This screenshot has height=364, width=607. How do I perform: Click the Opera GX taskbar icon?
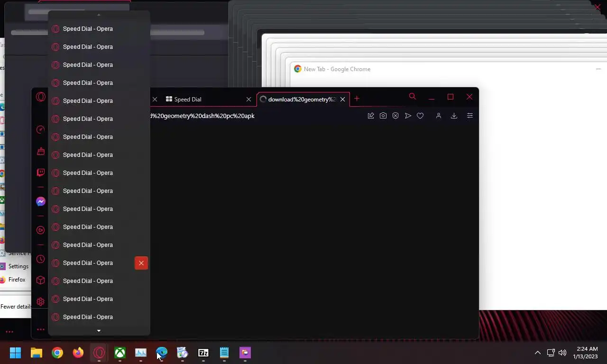99,353
